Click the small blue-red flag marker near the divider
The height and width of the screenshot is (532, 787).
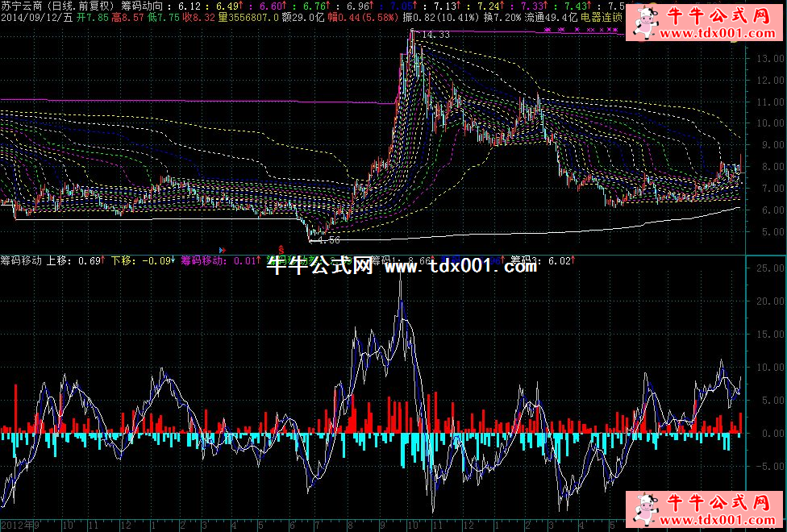click(222, 250)
